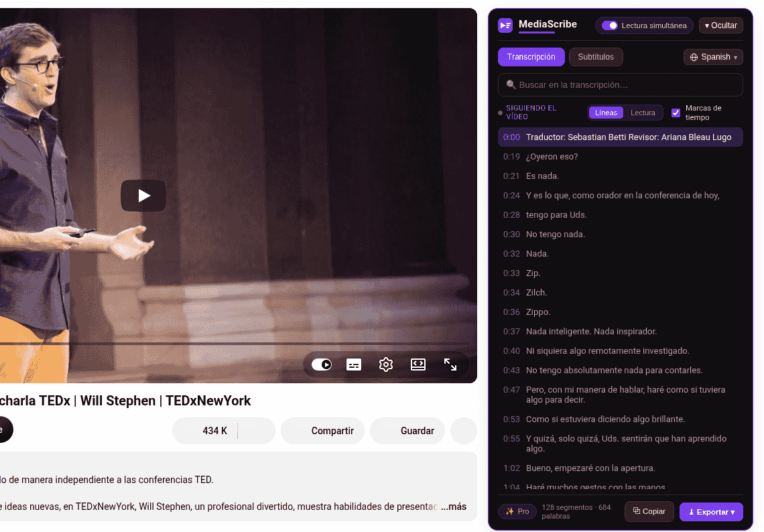Click the MediaScribe logo icon
Screen dimensions: 764x532
pos(505,25)
